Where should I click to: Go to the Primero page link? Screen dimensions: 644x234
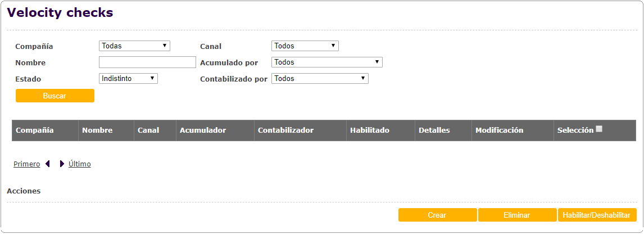pos(26,164)
